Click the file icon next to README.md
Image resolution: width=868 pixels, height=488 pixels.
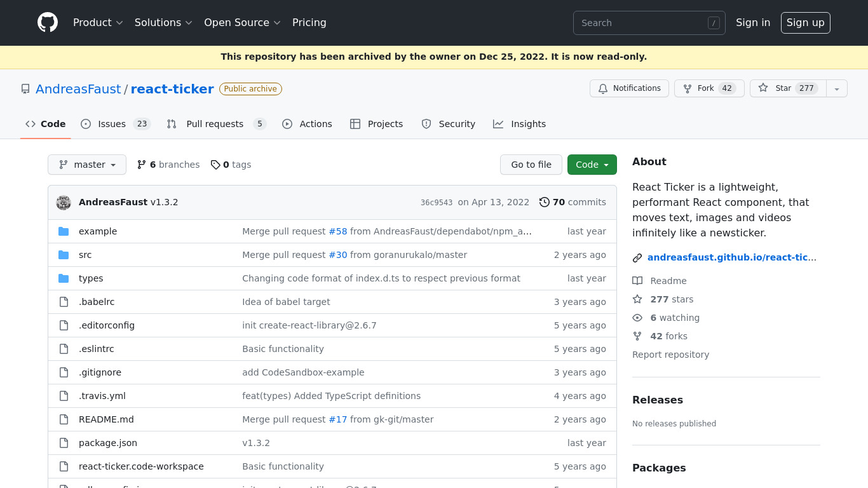(x=64, y=419)
